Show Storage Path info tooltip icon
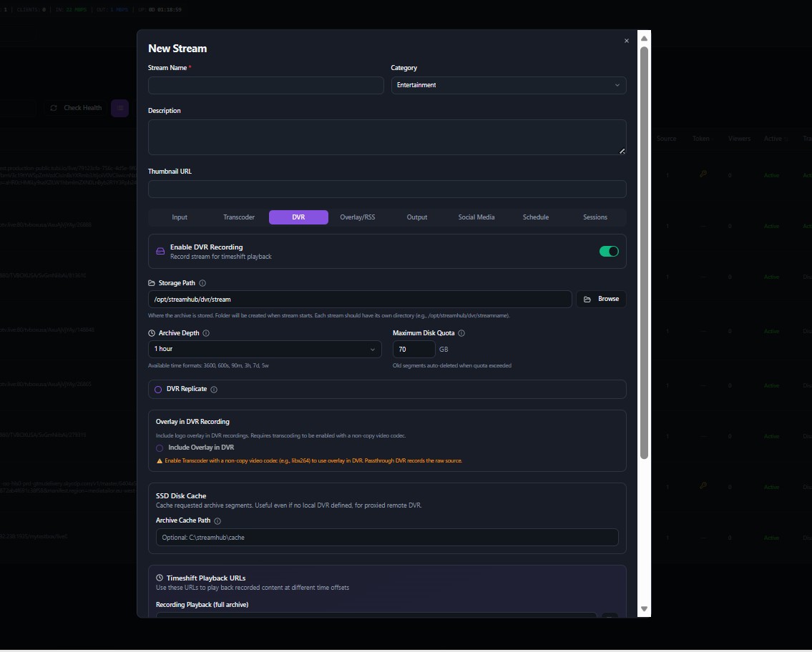The width and height of the screenshot is (812, 652). point(202,283)
